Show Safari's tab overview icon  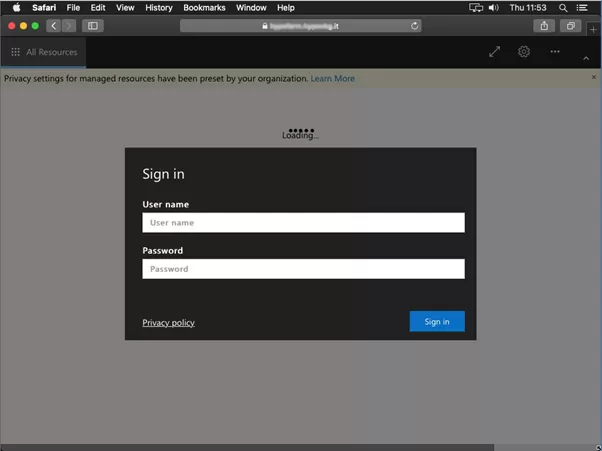[x=570, y=26]
